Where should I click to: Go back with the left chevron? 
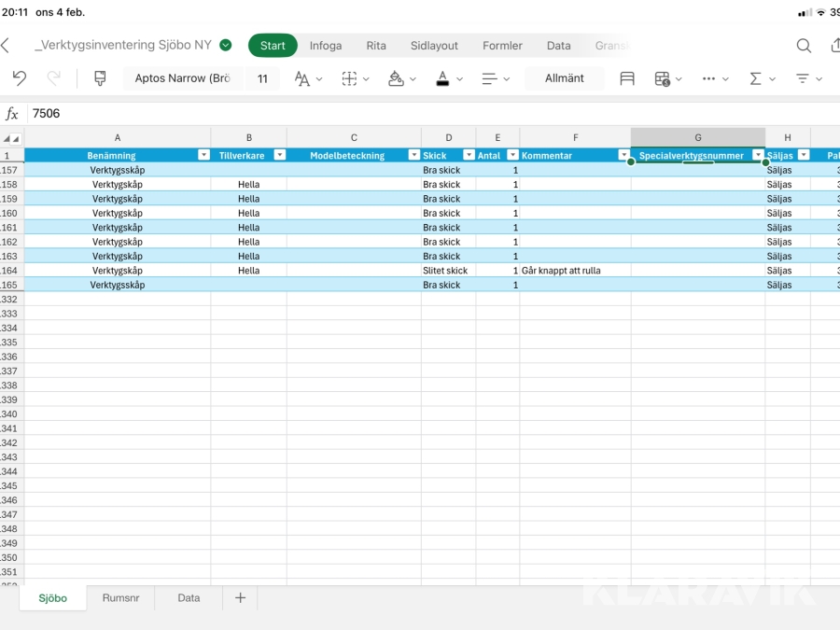point(6,46)
